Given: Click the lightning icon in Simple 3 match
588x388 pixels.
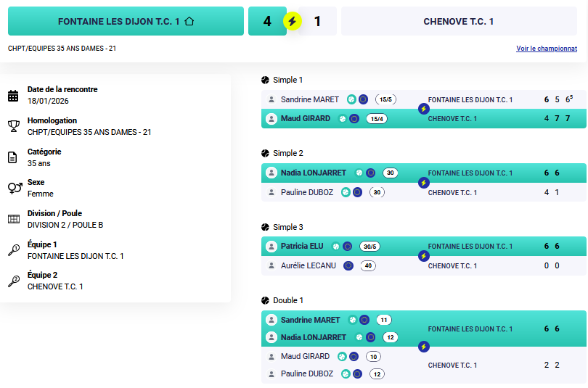Looking at the screenshot, I should pyautogui.click(x=424, y=256).
